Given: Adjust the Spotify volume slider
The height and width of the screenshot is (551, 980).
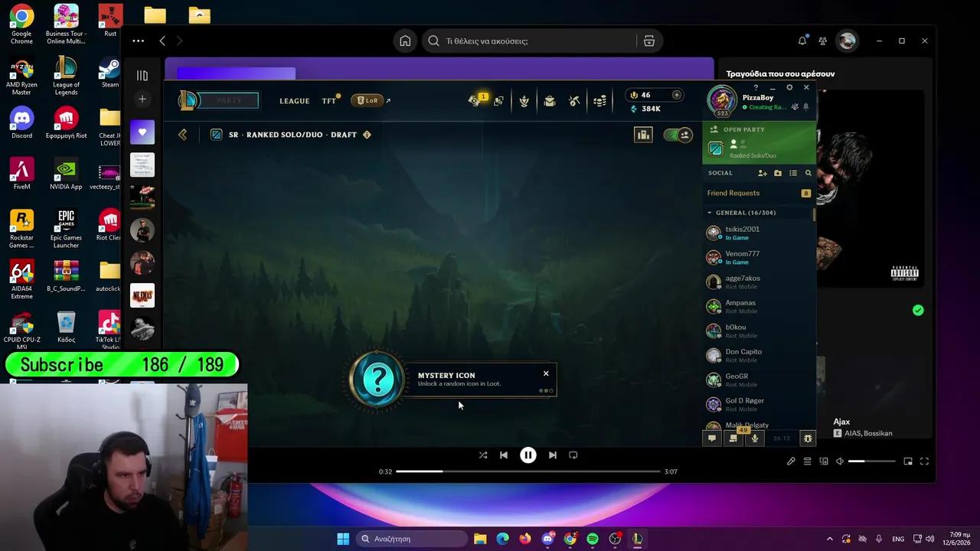Looking at the screenshot, I should click(x=871, y=461).
